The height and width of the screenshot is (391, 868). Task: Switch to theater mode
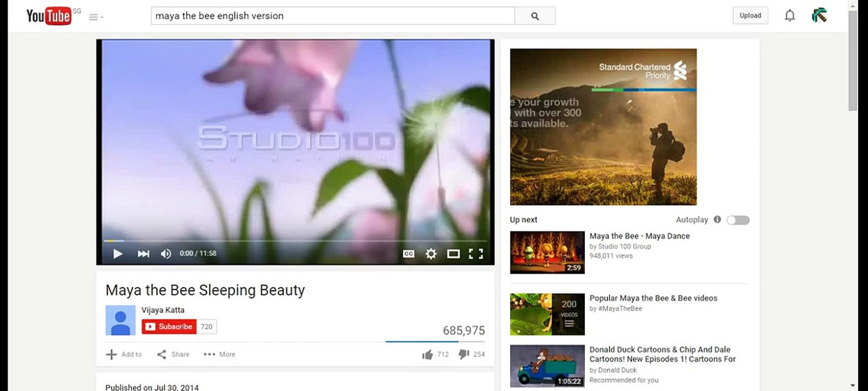(x=454, y=254)
